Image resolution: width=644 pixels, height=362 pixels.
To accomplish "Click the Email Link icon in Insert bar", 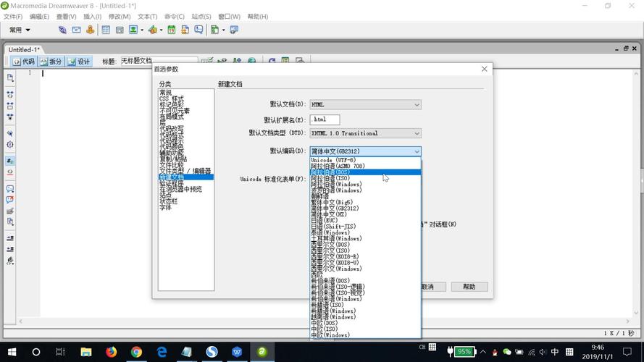I will (76, 30).
